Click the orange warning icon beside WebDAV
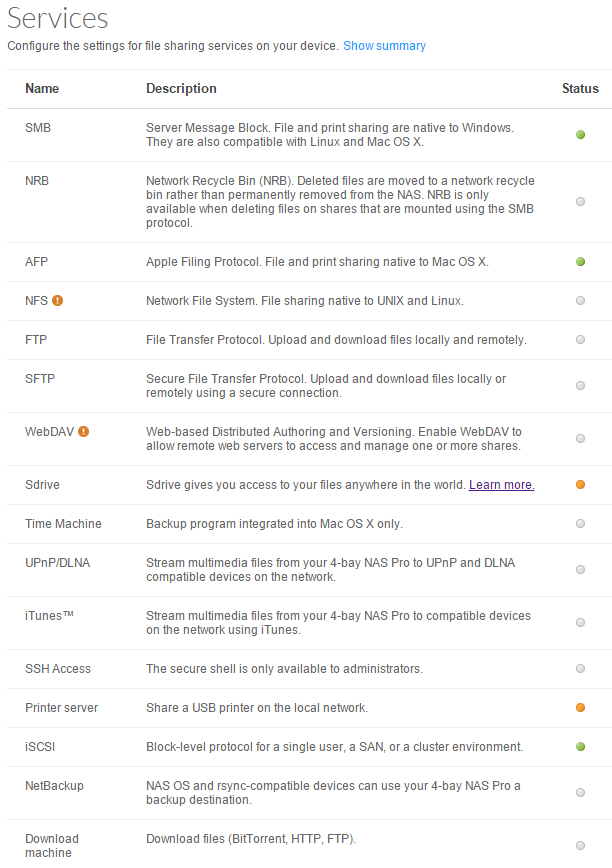Viewport: 612px width, 868px height. click(84, 431)
